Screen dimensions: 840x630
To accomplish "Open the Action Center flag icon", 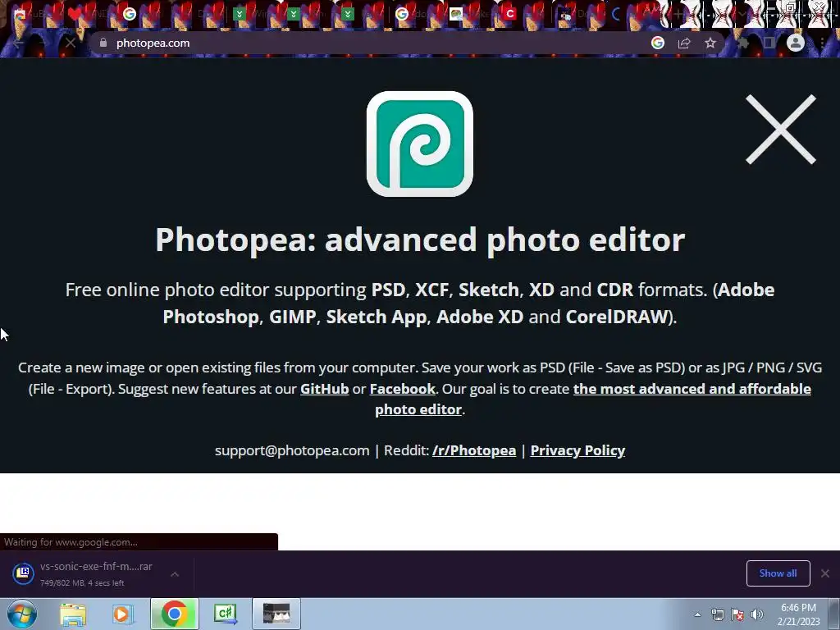I will [x=737, y=614].
